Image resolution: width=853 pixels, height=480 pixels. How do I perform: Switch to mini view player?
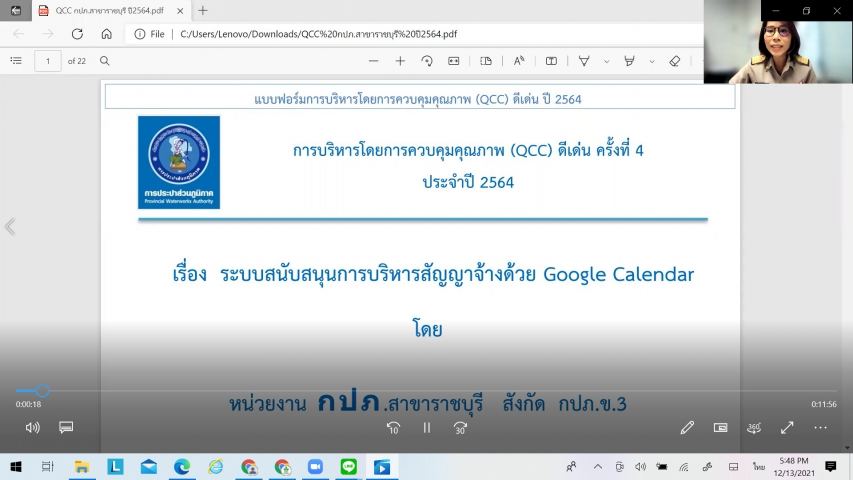(720, 428)
